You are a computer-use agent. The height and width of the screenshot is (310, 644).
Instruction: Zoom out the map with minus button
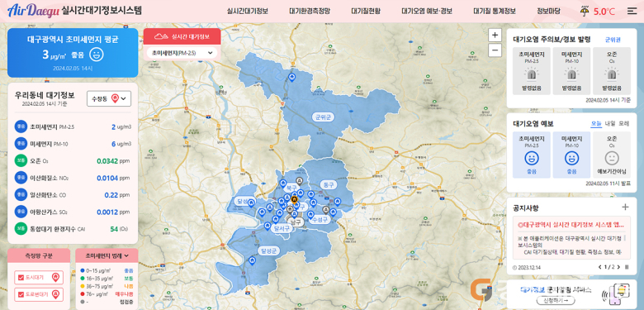495,50
